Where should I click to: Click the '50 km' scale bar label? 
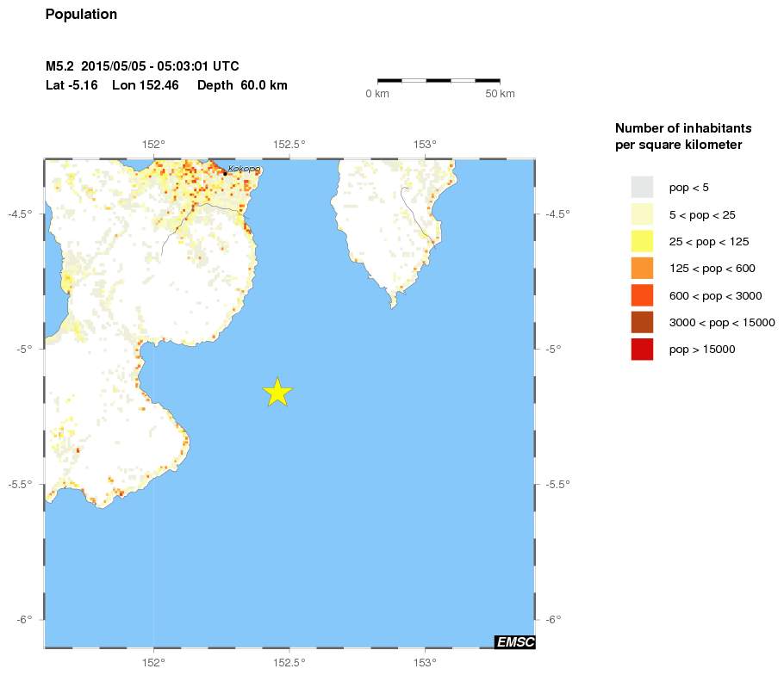[500, 93]
